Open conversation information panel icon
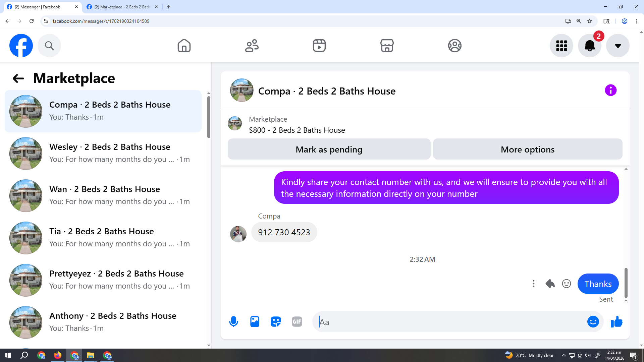Viewport: 644px width, 362px height. [610, 90]
